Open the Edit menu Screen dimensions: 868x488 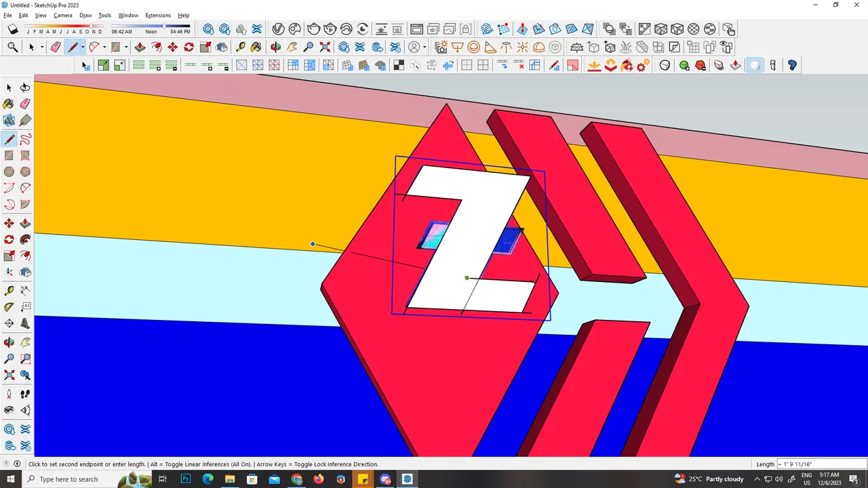24,15
